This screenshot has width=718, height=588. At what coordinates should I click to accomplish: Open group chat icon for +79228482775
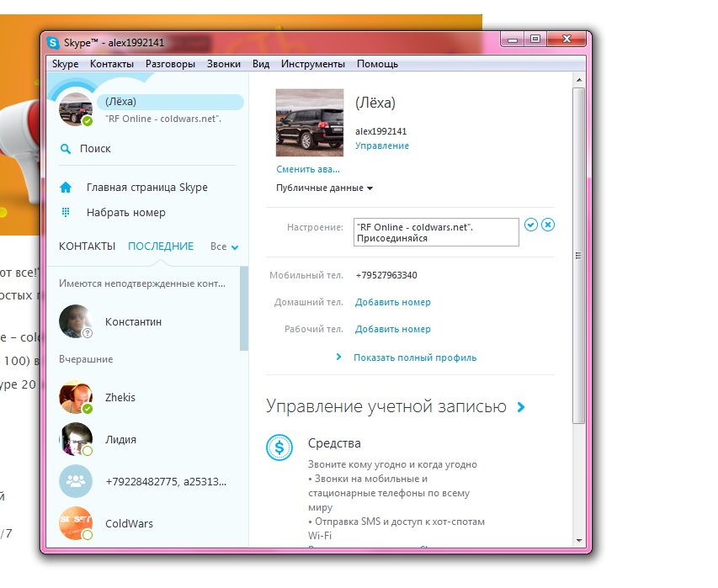tap(76, 481)
